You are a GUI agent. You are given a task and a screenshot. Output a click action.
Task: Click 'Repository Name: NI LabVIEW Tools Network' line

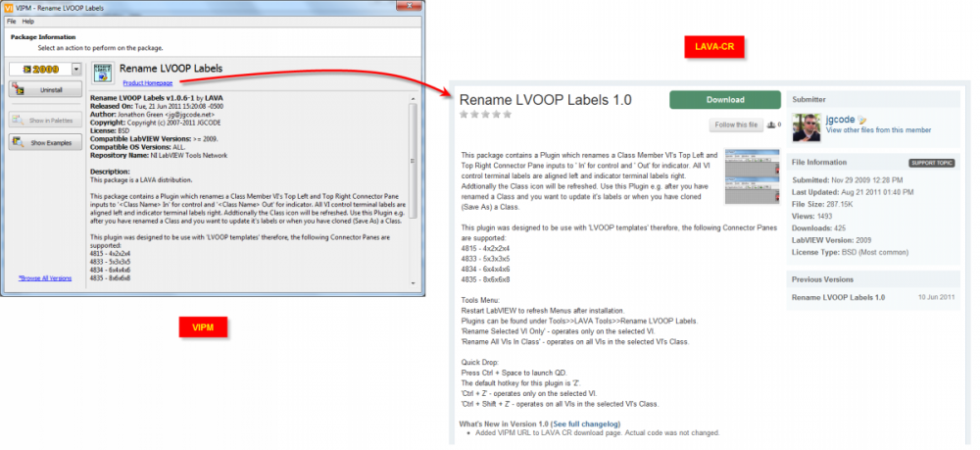pyautogui.click(x=160, y=156)
